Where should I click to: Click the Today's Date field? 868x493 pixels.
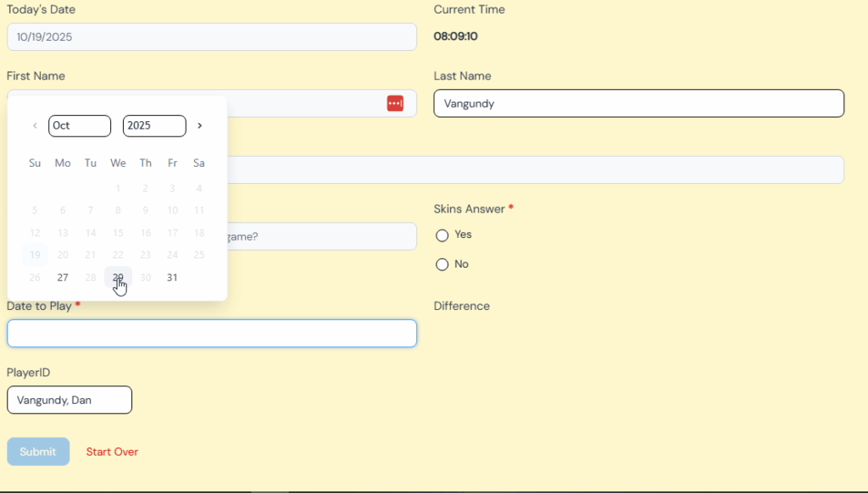[x=212, y=36]
